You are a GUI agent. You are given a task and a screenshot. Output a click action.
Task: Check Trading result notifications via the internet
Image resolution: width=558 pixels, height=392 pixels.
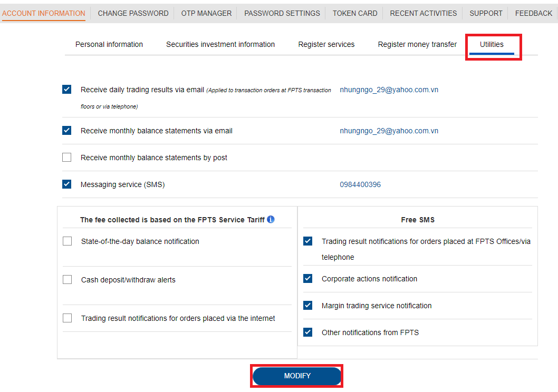pyautogui.click(x=68, y=318)
